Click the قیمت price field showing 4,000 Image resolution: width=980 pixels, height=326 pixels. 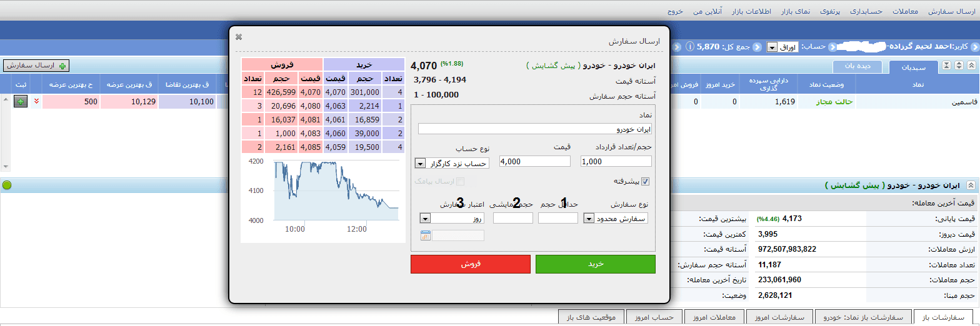535,161
